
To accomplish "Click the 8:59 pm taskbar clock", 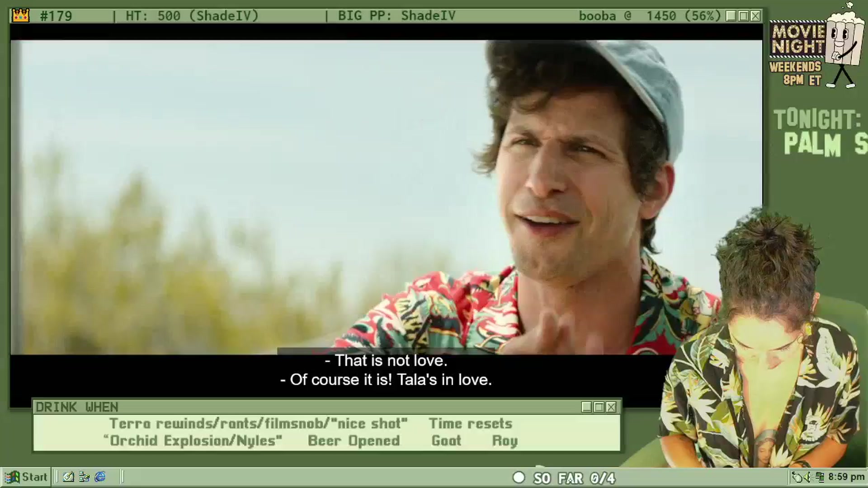I will click(846, 477).
